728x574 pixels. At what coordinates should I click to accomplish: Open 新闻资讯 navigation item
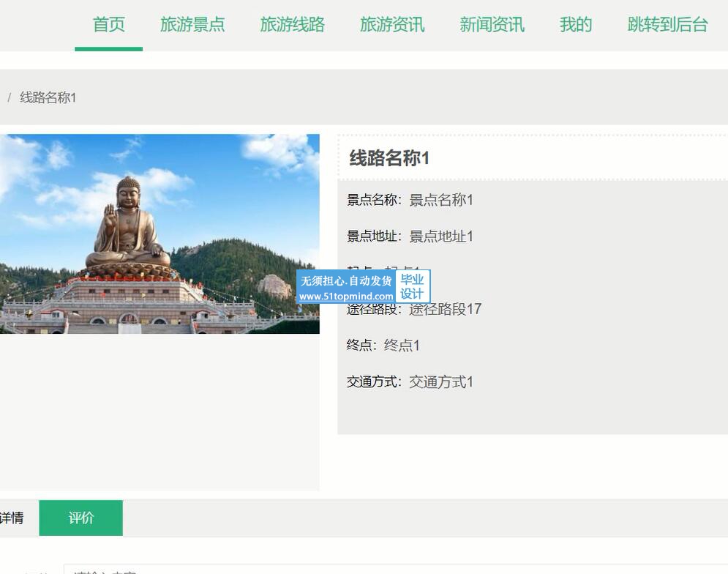(492, 25)
